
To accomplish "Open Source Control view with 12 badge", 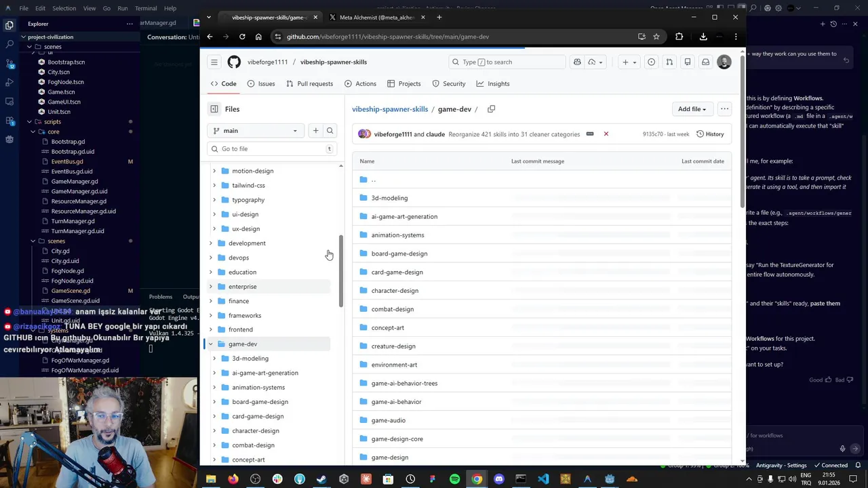I will point(9,63).
